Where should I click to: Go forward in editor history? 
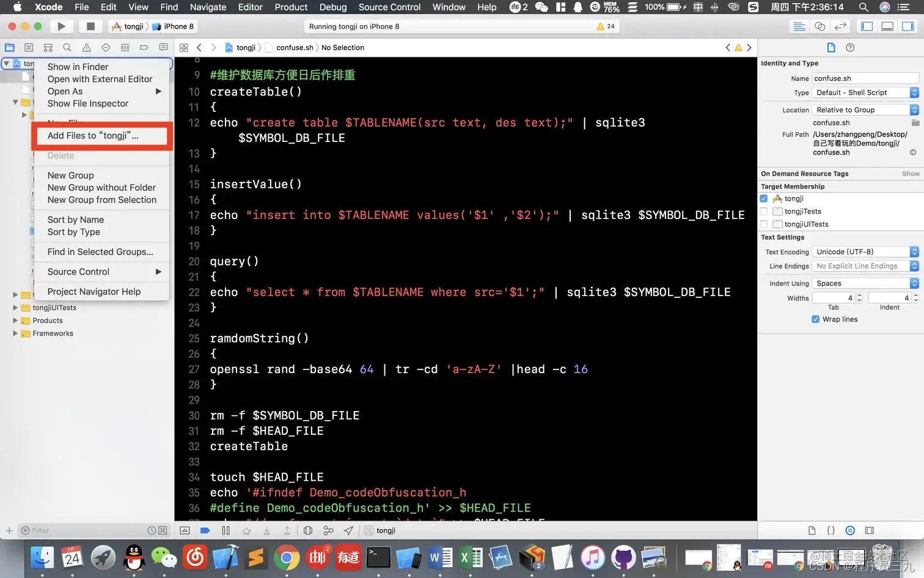click(213, 48)
